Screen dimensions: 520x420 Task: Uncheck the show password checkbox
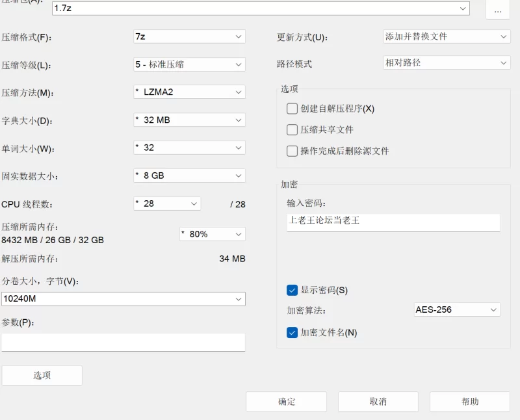click(x=292, y=290)
